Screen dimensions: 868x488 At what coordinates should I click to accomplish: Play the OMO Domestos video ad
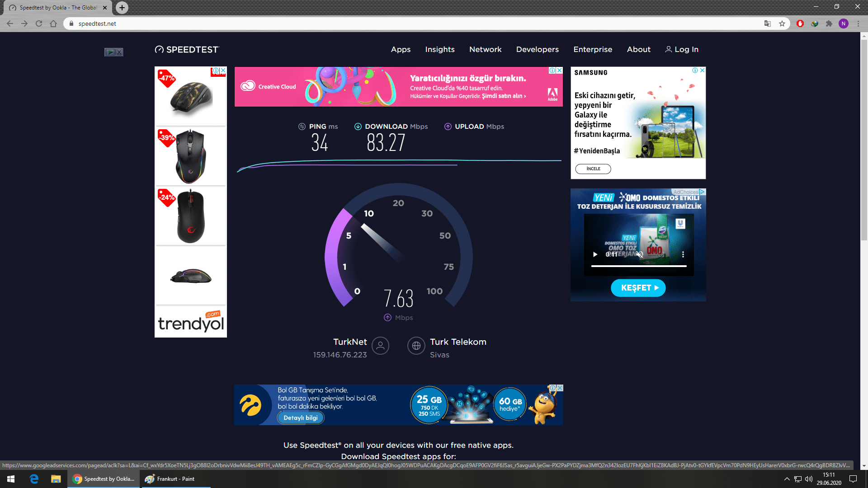[595, 254]
